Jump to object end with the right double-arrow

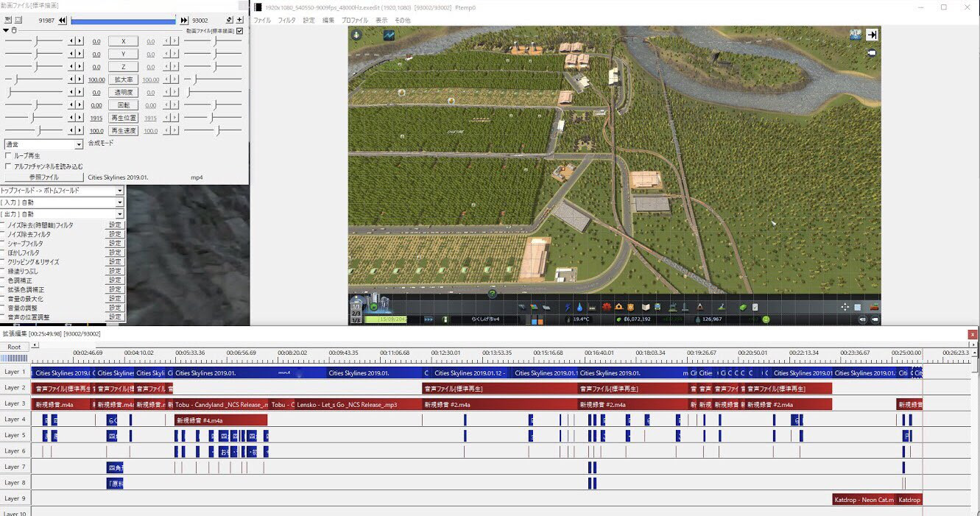(184, 21)
